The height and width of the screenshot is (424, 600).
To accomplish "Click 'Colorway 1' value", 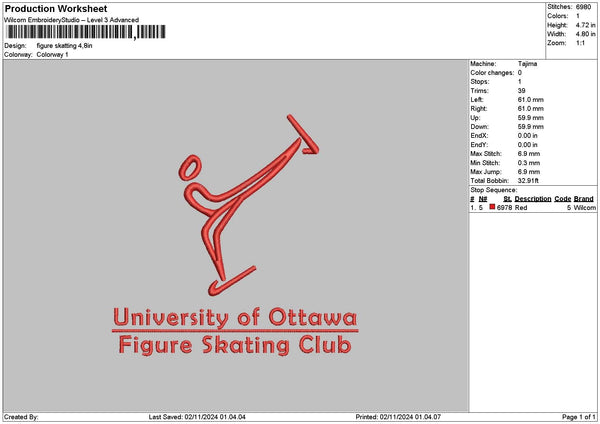I will pos(52,55).
